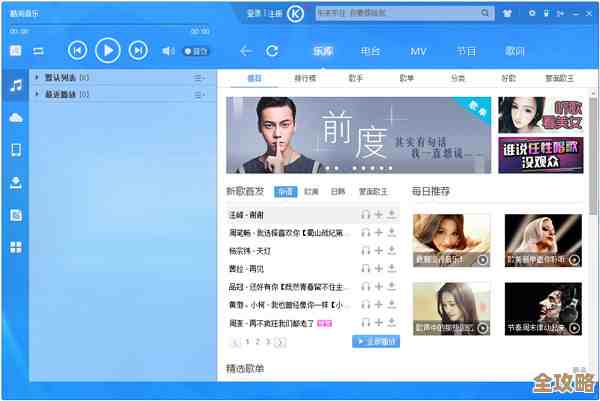This screenshot has height=401, width=600.
Task: Select the 日韩 new-song filter
Action: tap(338, 191)
